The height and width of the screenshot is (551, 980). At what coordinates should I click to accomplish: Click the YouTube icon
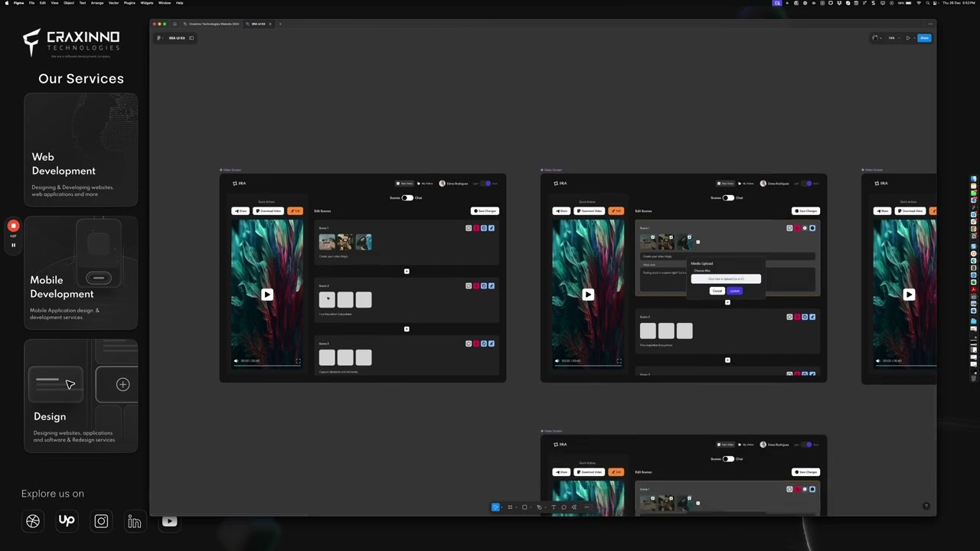[x=169, y=521]
